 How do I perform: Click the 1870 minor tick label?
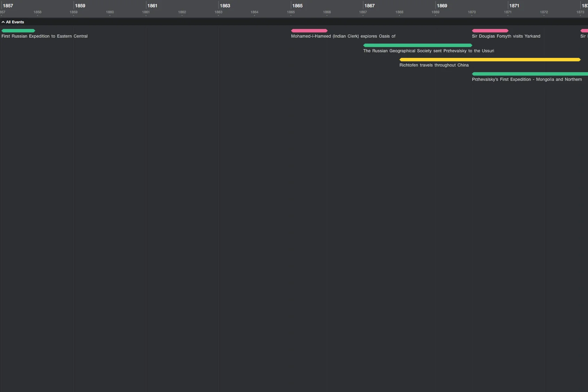tap(472, 12)
